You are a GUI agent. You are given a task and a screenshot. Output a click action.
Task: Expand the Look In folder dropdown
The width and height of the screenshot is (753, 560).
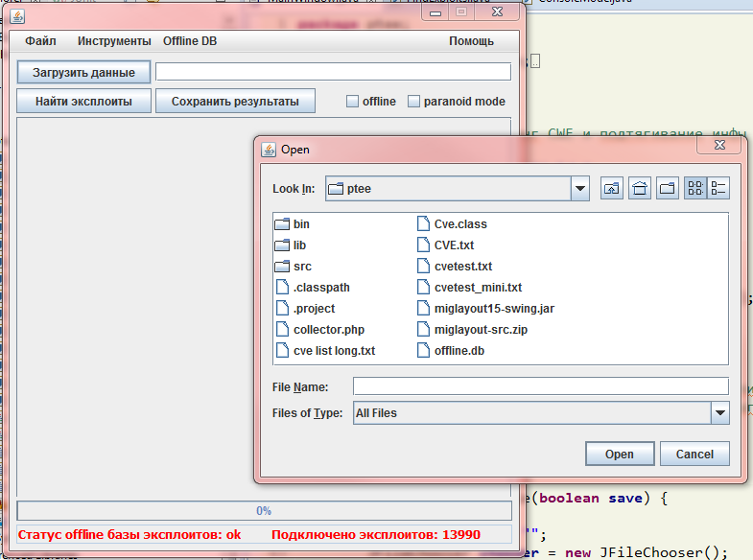coord(579,189)
